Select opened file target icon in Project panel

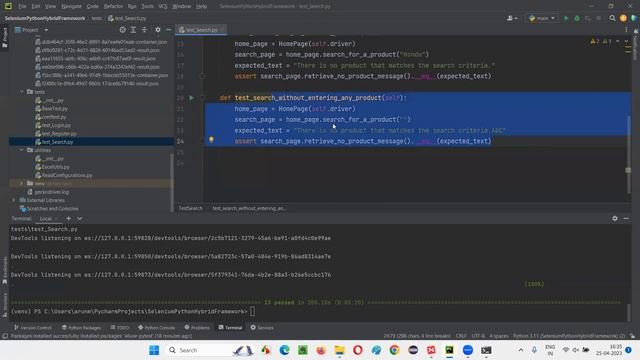(122, 30)
